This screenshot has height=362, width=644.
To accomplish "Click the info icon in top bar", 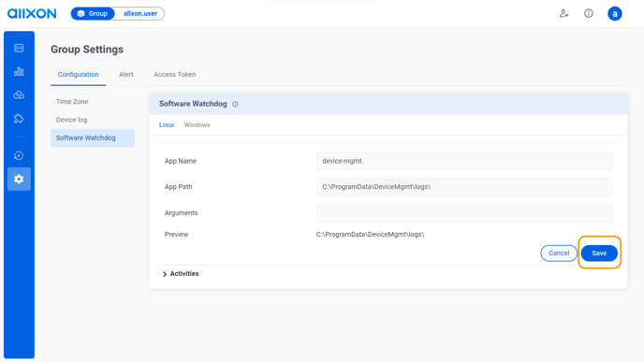I will point(589,13).
